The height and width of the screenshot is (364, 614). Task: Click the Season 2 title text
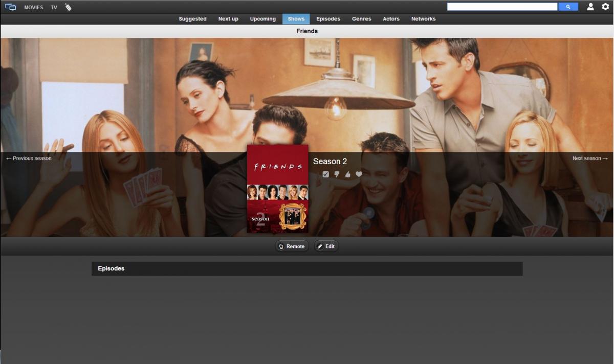(330, 162)
